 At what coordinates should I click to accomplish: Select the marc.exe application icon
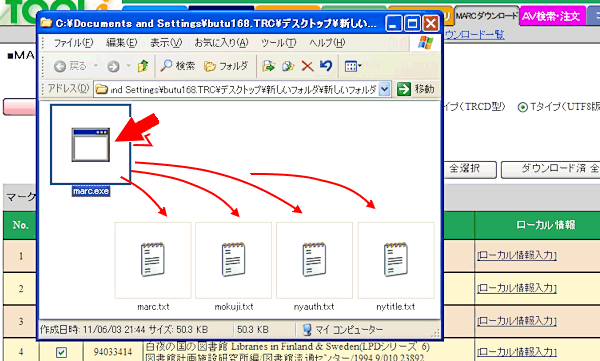pyautogui.click(x=91, y=145)
